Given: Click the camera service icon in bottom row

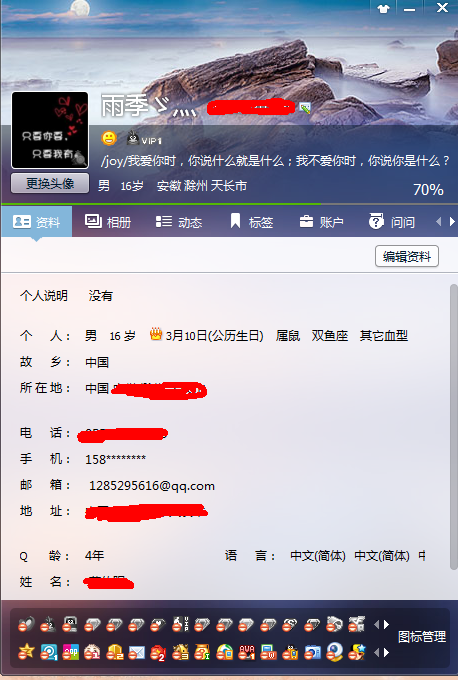Looking at the screenshot, I should tap(312, 652).
